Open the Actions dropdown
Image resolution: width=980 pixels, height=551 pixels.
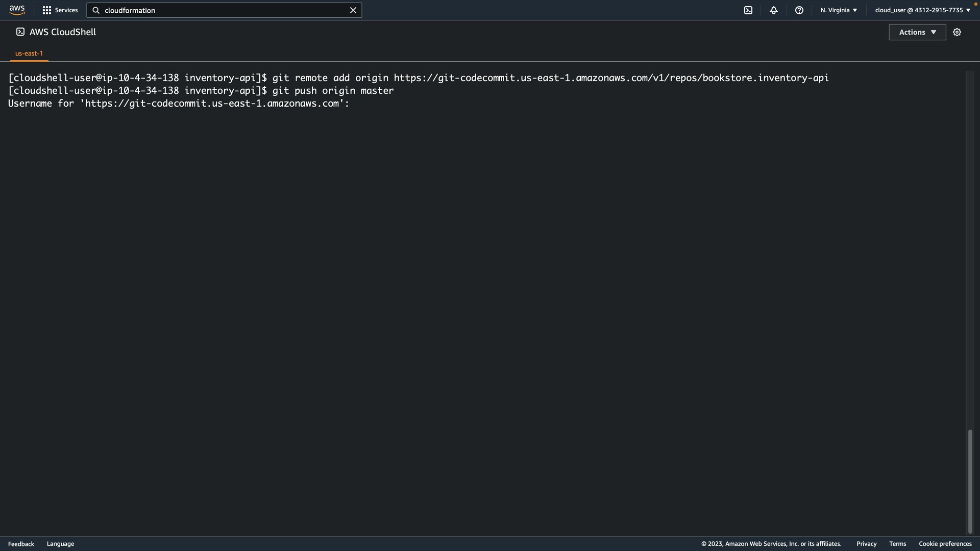tap(917, 32)
